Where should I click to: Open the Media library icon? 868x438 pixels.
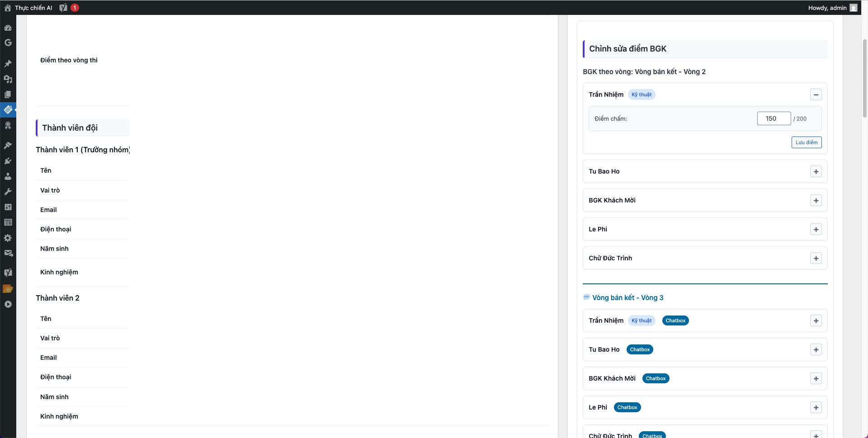pyautogui.click(x=8, y=79)
